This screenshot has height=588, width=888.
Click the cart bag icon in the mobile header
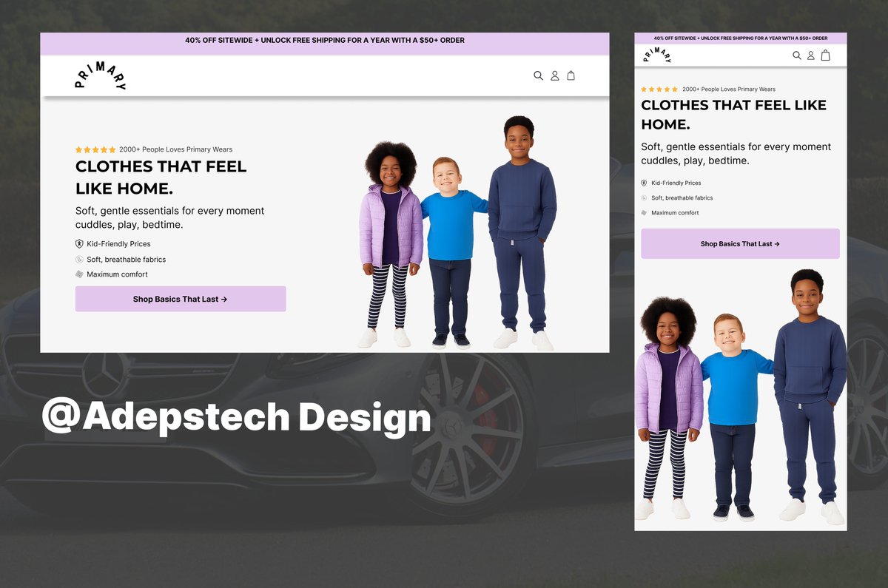(824, 55)
